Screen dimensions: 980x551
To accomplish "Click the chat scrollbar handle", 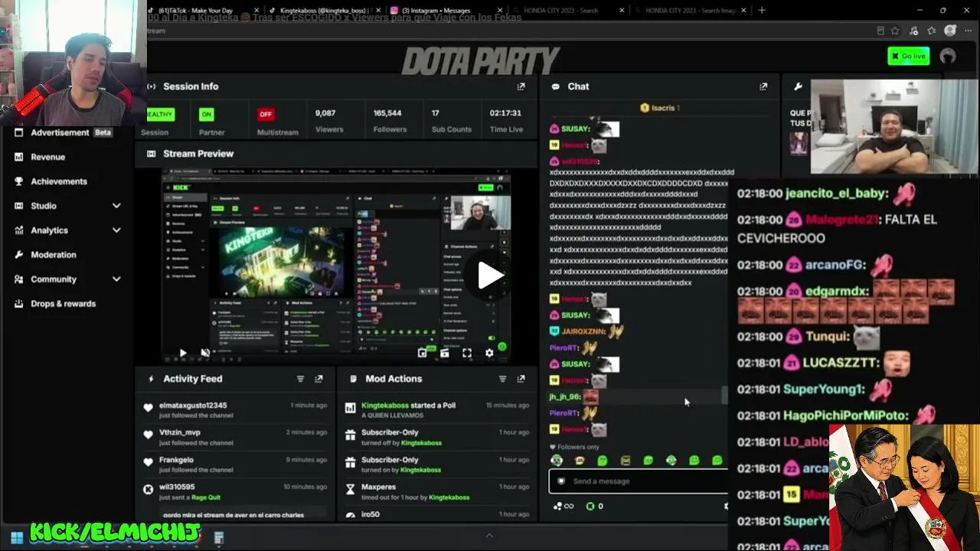I will [724, 396].
